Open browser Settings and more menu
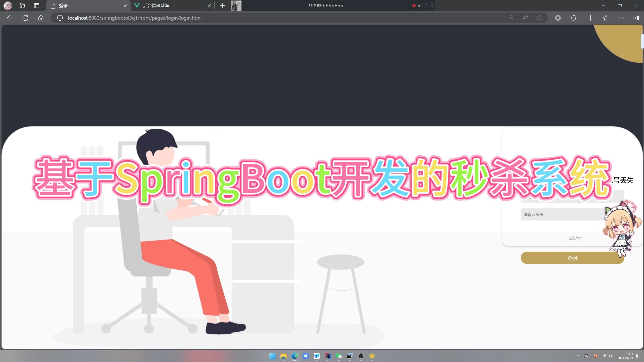644x362 pixels. (x=622, y=18)
